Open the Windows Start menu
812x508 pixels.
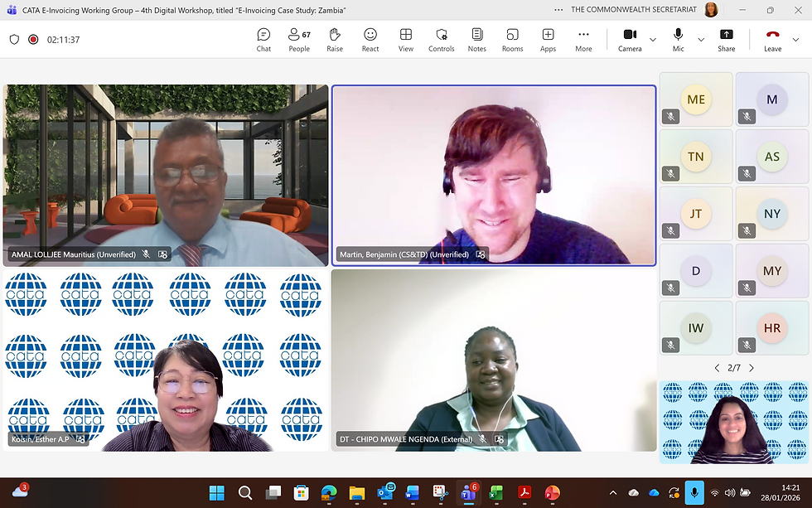coord(216,493)
